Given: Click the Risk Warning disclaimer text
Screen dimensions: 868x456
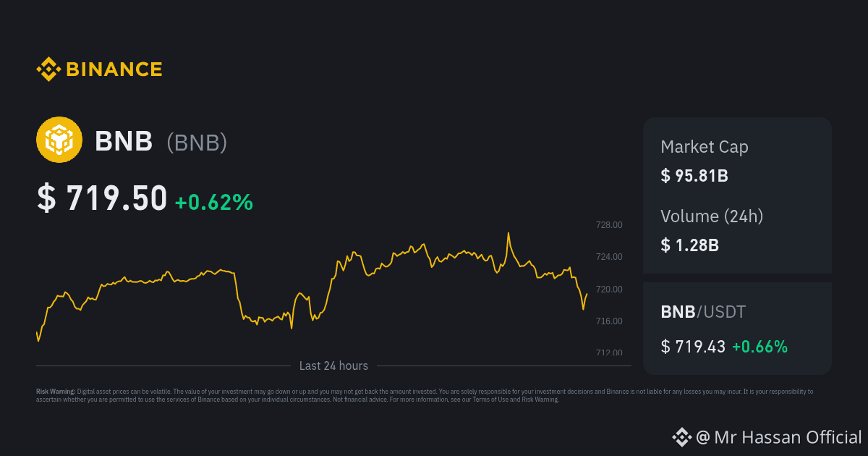Looking at the screenshot, I should [425, 395].
